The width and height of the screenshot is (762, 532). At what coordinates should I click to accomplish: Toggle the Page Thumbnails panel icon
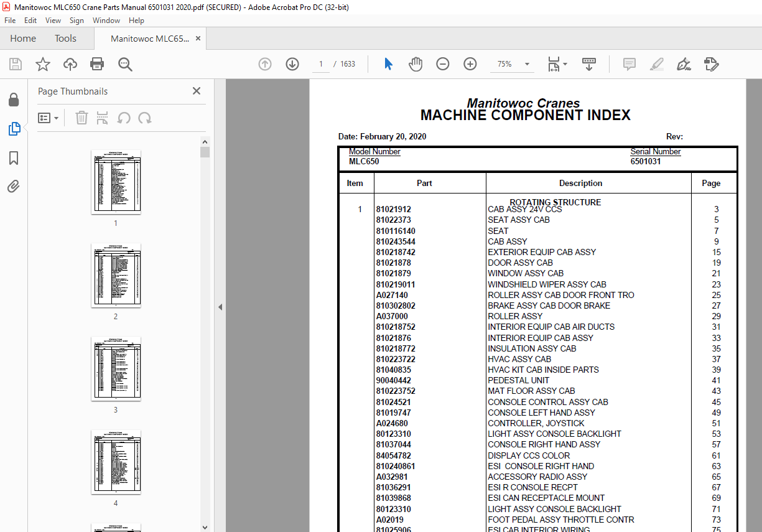click(x=14, y=129)
